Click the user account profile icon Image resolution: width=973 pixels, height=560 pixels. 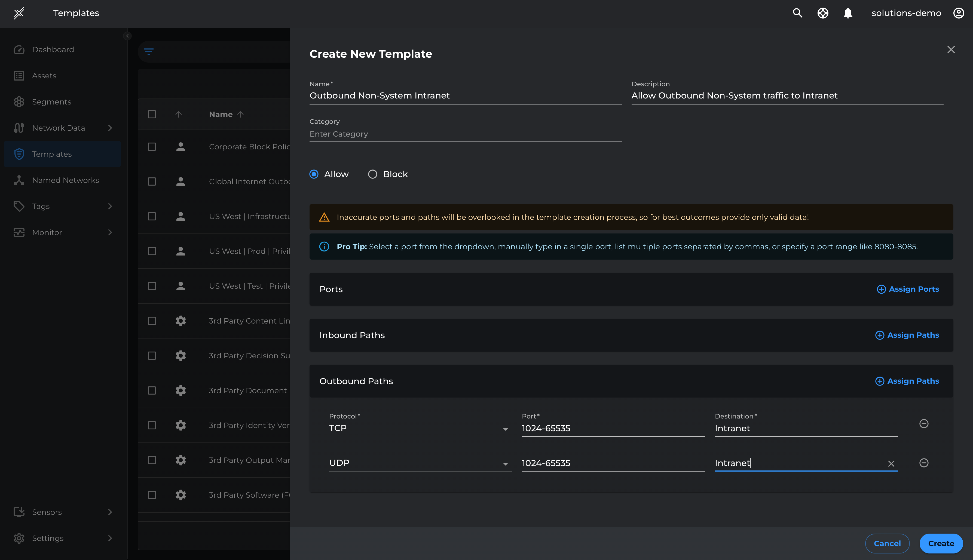[x=958, y=13]
